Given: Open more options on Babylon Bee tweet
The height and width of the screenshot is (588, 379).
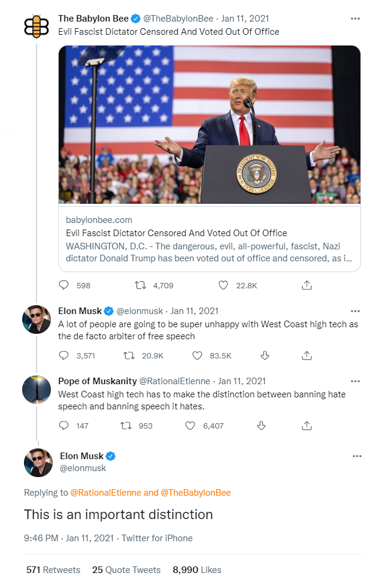Looking at the screenshot, I should click(x=355, y=19).
